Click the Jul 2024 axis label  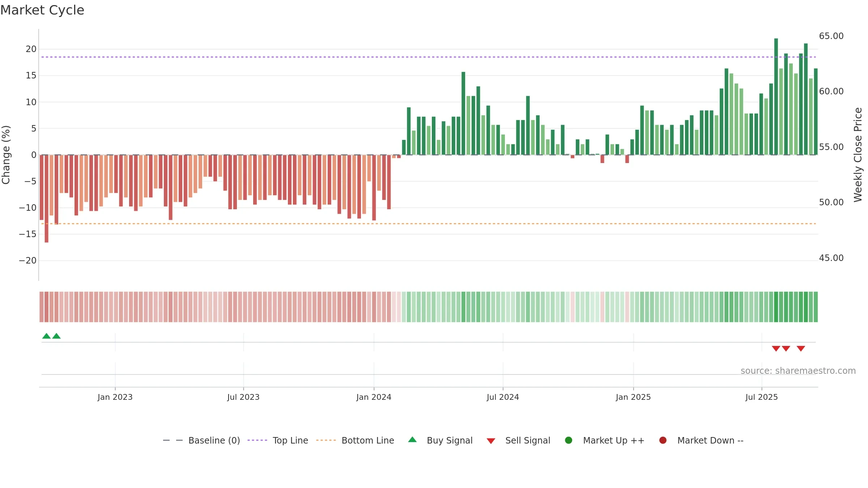click(503, 397)
